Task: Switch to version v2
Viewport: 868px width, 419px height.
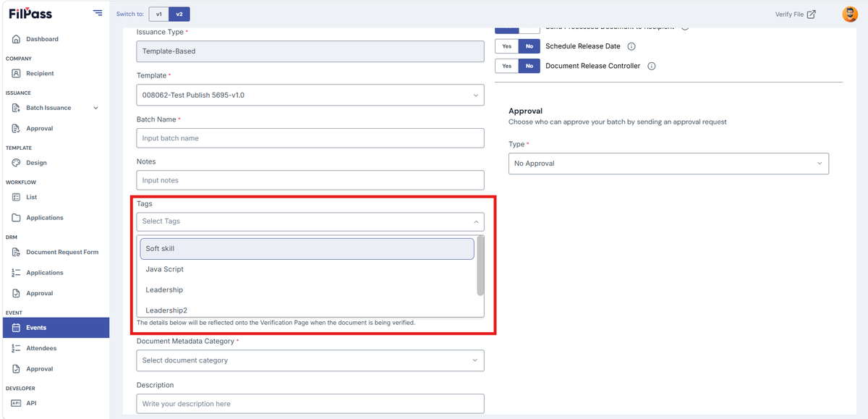Action: click(x=179, y=14)
